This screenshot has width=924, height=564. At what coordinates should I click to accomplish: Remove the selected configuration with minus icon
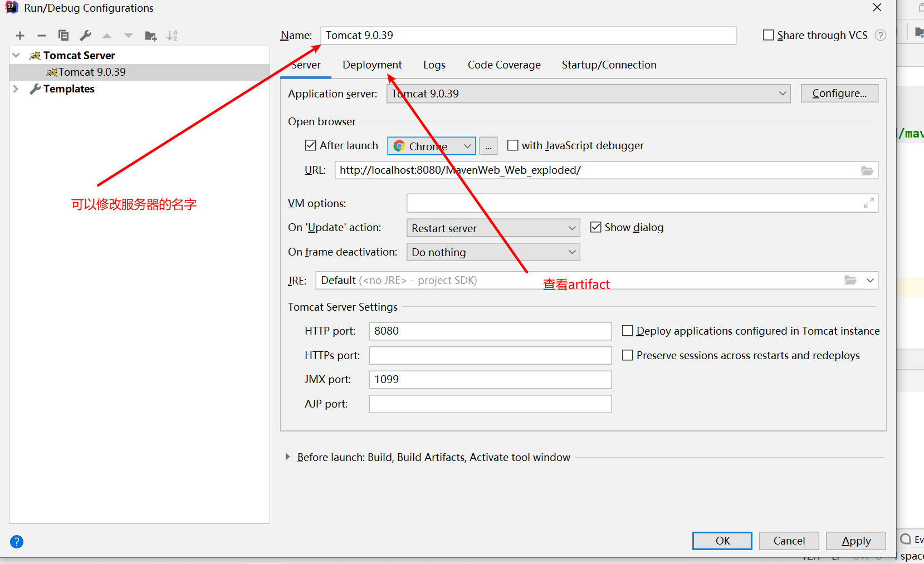coord(42,36)
